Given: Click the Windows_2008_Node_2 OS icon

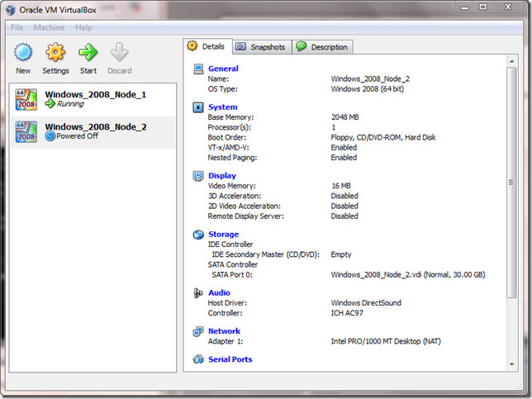Looking at the screenshot, I should pos(26,131).
